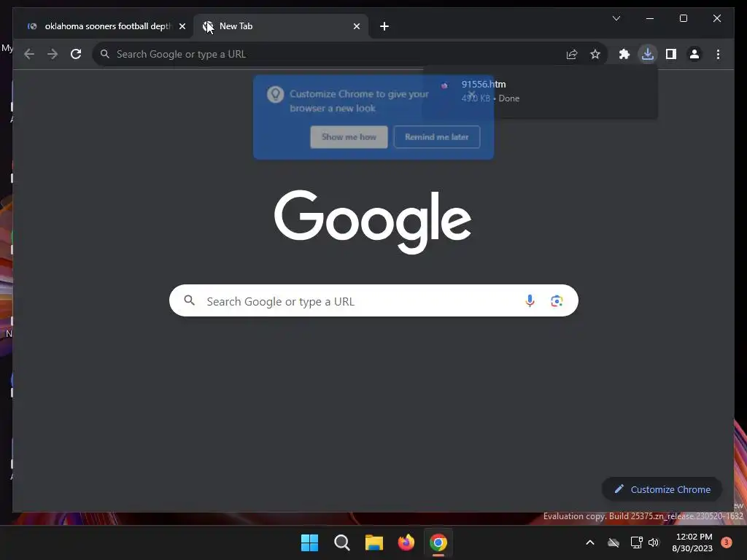Go back using the back arrow
The height and width of the screenshot is (560, 747).
point(29,54)
